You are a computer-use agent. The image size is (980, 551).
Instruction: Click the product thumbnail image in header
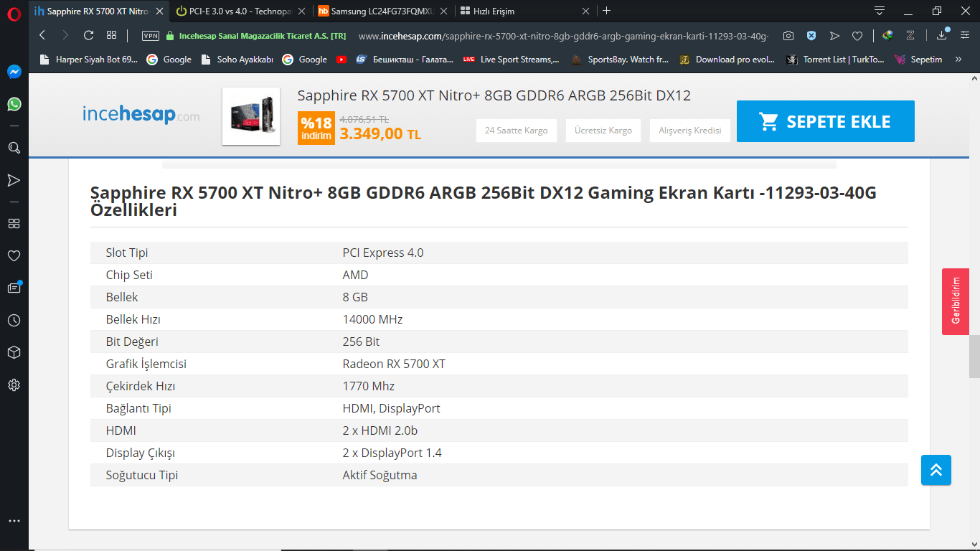coord(251,116)
